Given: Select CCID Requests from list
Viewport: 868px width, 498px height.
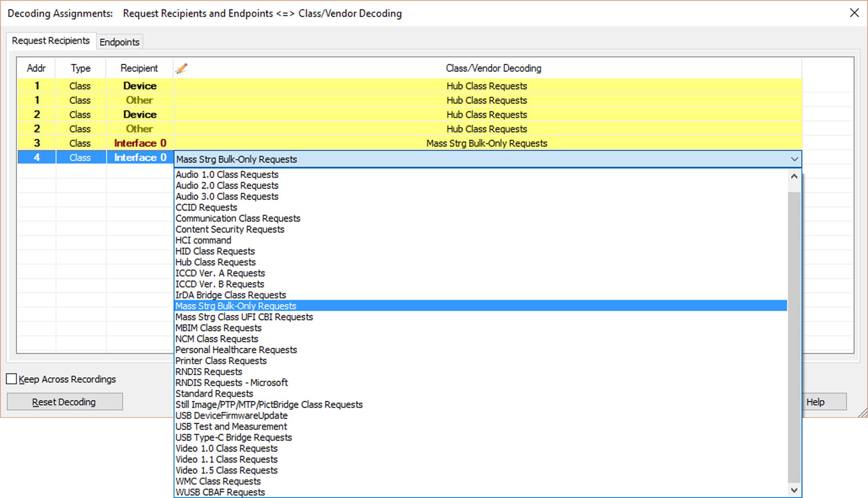Looking at the screenshot, I should pos(481,207).
